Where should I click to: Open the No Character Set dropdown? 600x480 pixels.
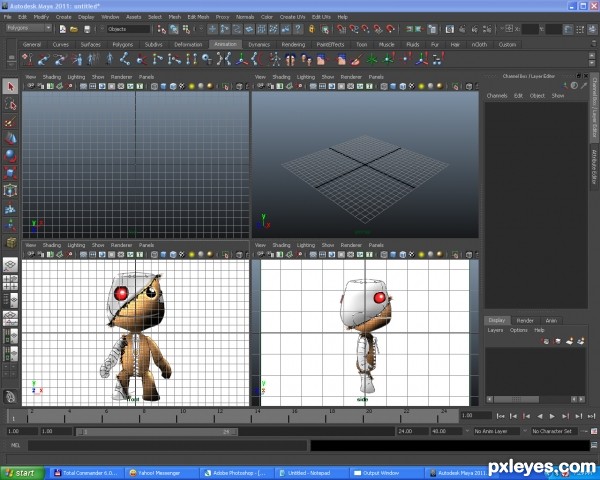click(554, 431)
